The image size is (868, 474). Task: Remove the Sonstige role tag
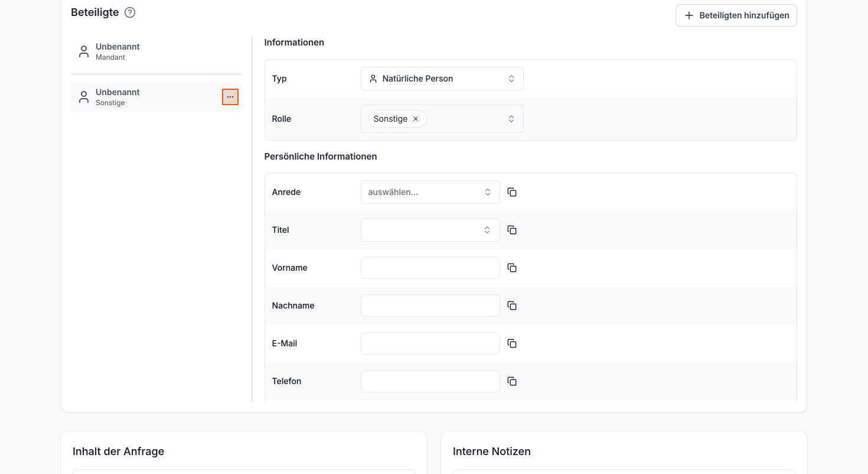pos(416,119)
